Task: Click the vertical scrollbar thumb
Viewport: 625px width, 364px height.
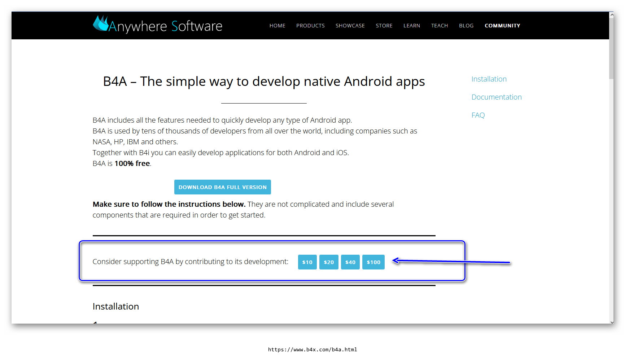Action: pos(611,48)
